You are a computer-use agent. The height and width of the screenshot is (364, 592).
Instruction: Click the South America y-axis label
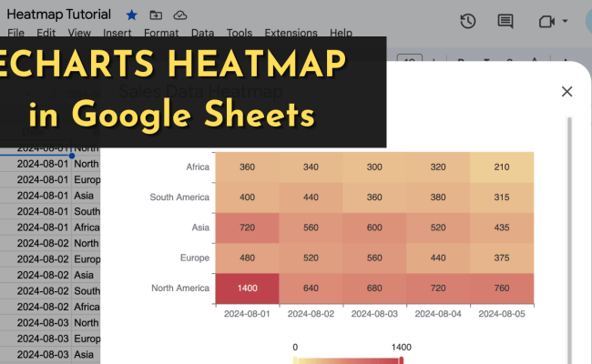click(x=179, y=197)
